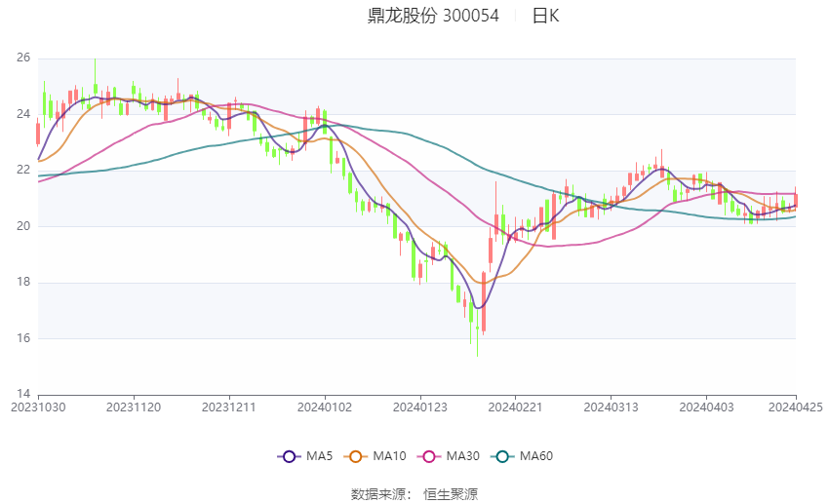Toggle the MA30 legend series
Image resolution: width=829 pixels, height=504 pixels.
click(x=449, y=456)
